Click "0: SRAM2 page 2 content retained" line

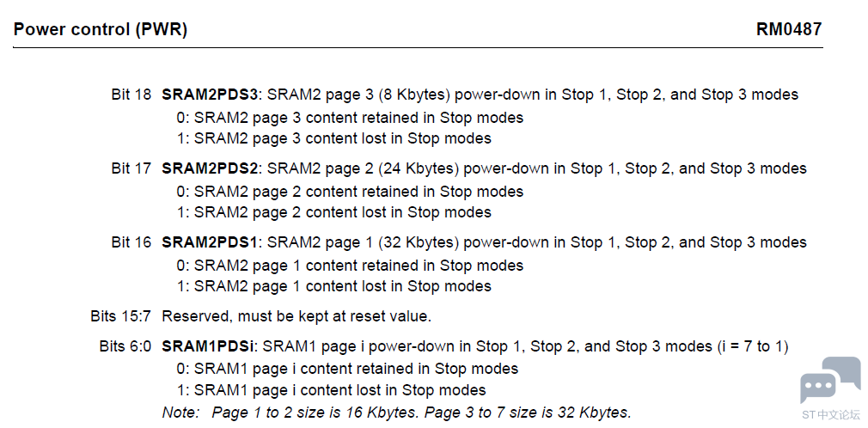(350, 192)
